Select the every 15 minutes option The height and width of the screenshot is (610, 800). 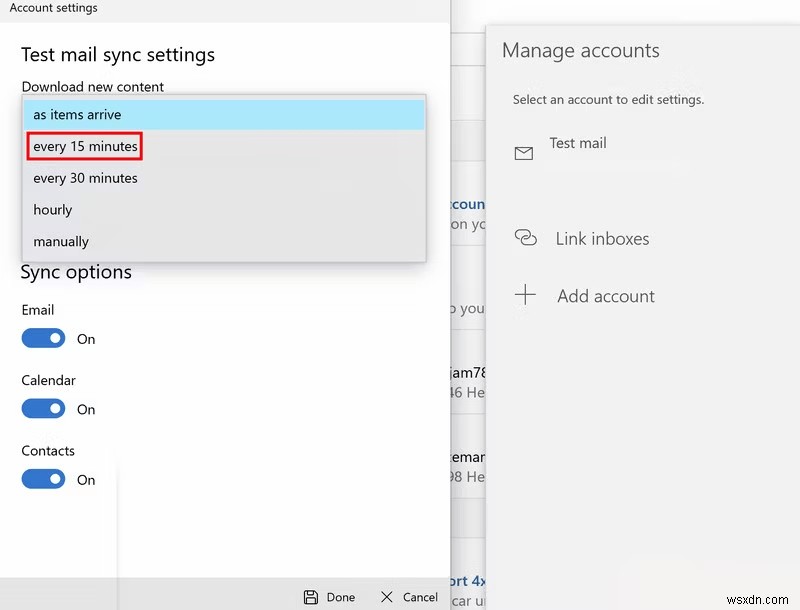coord(85,146)
